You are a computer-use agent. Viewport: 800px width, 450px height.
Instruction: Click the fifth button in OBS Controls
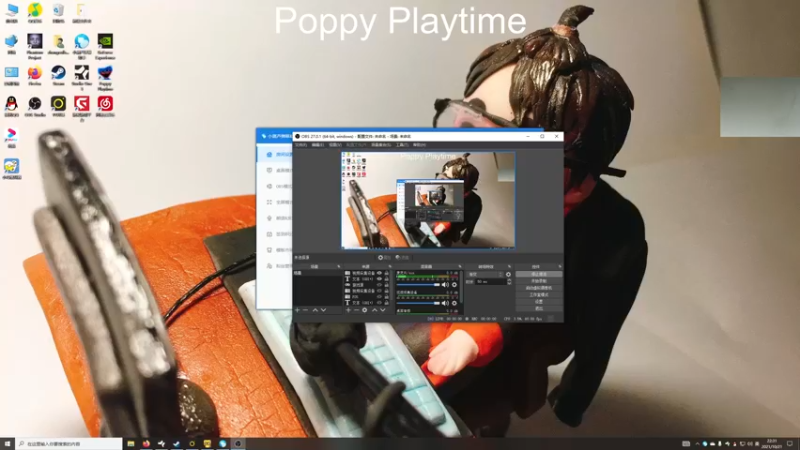[539, 302]
